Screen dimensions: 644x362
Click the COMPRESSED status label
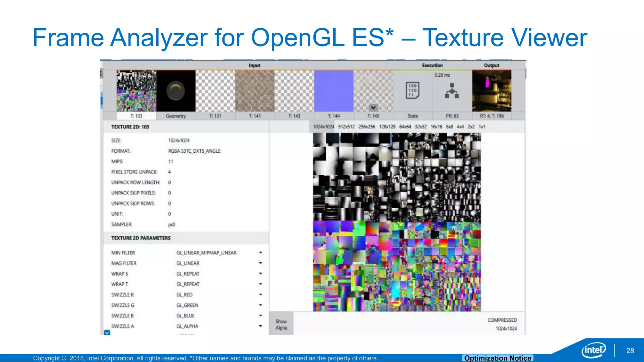click(x=502, y=320)
